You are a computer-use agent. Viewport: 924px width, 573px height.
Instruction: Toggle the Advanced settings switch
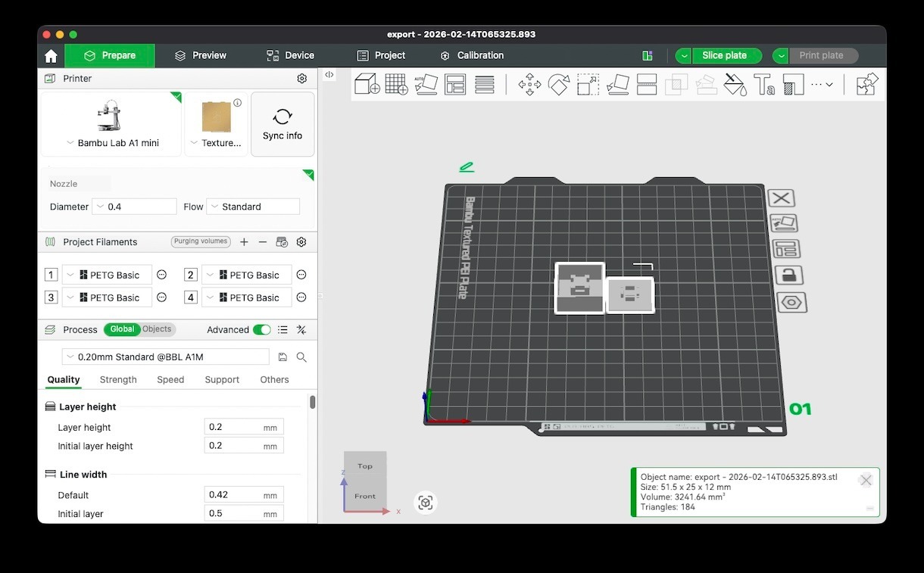point(261,330)
